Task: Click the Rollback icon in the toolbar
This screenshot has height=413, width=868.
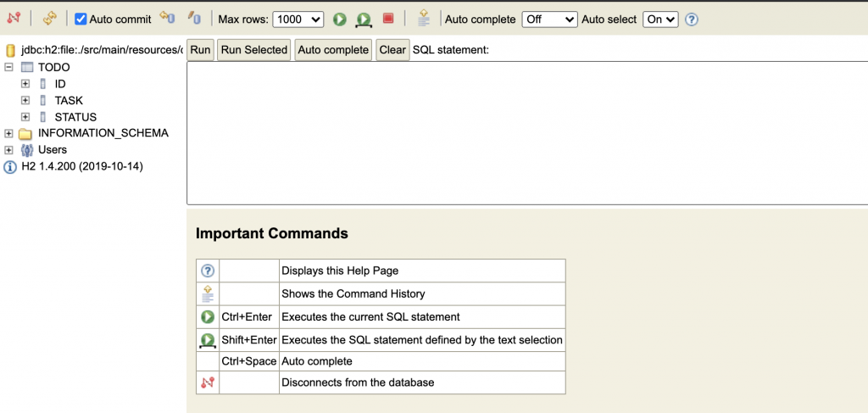Action: click(167, 18)
